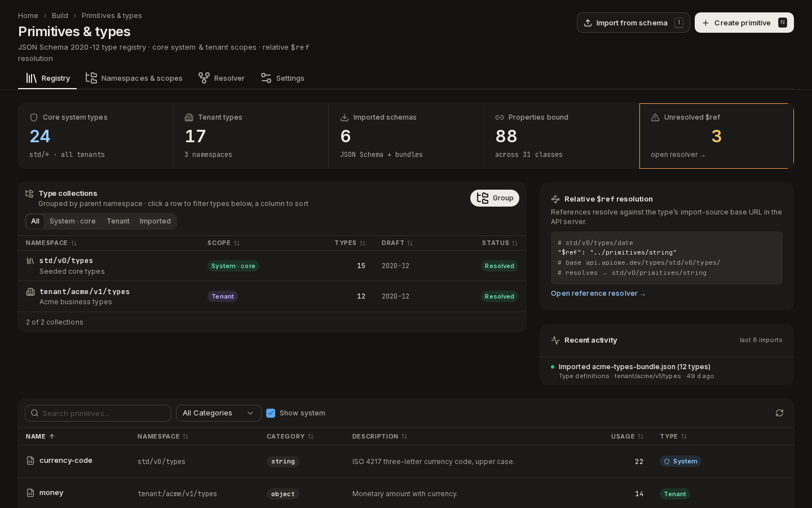This screenshot has width=812, height=508.
Task: Click Create primitive button
Action: (x=744, y=23)
